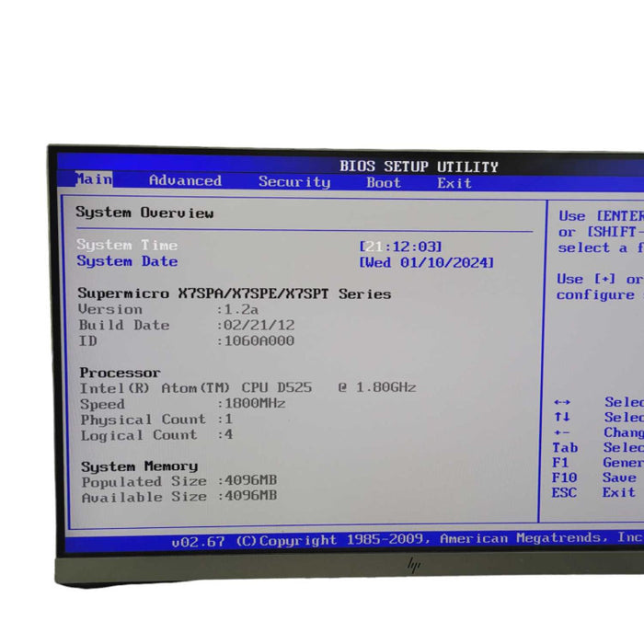Click the 'Use [+] or' help text
This screenshot has height=644, width=644.
(600, 280)
